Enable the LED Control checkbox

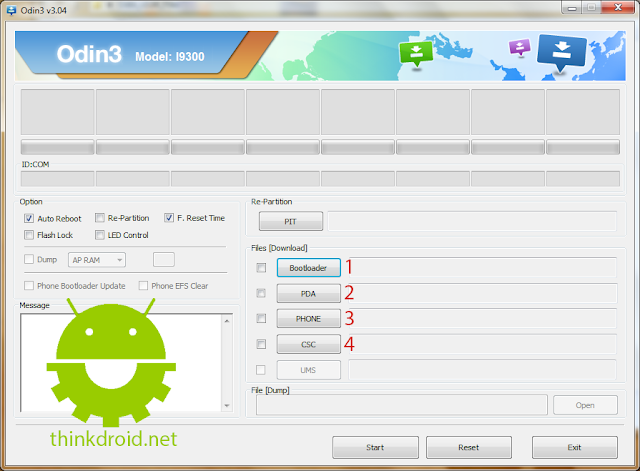point(100,235)
